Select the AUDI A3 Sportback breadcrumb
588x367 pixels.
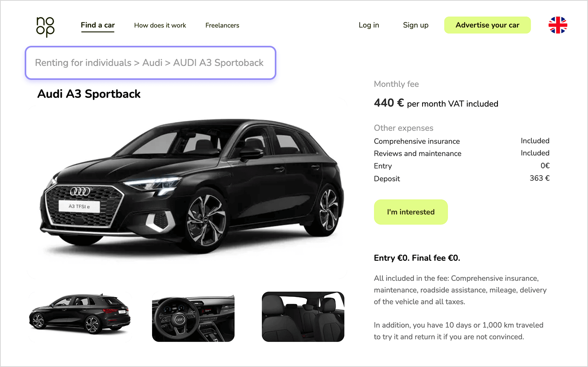click(218, 63)
